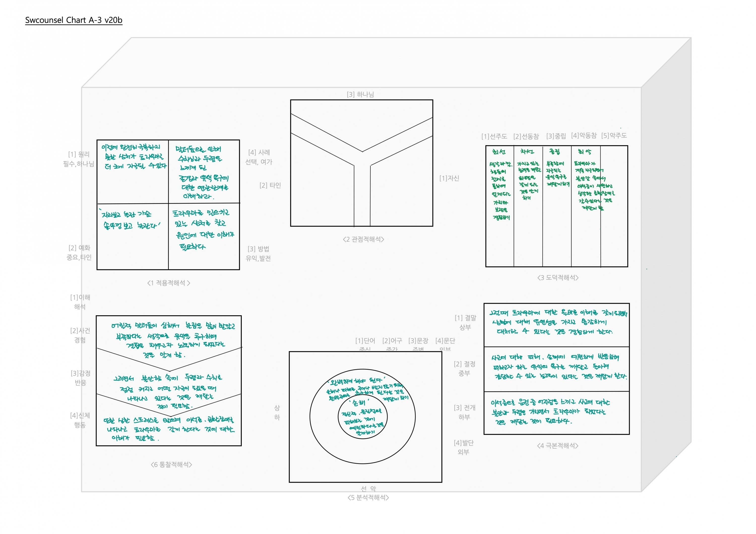Click the [4] 사례 label
This screenshot has width=756, height=534.
coord(259,152)
